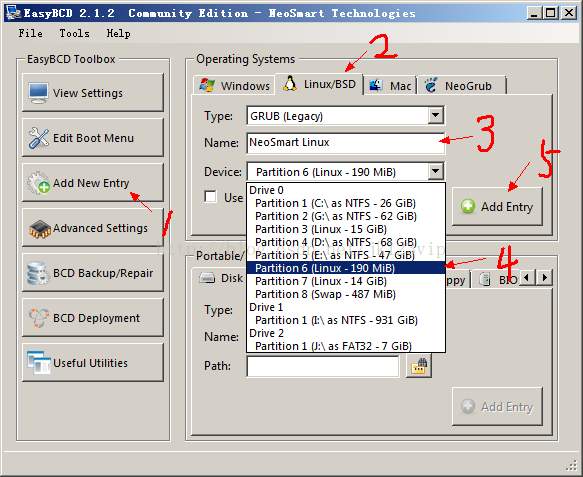Select Partition 8 (Swap - 487 MiB)
Viewport: 583px width, 477px height.
coord(345,294)
